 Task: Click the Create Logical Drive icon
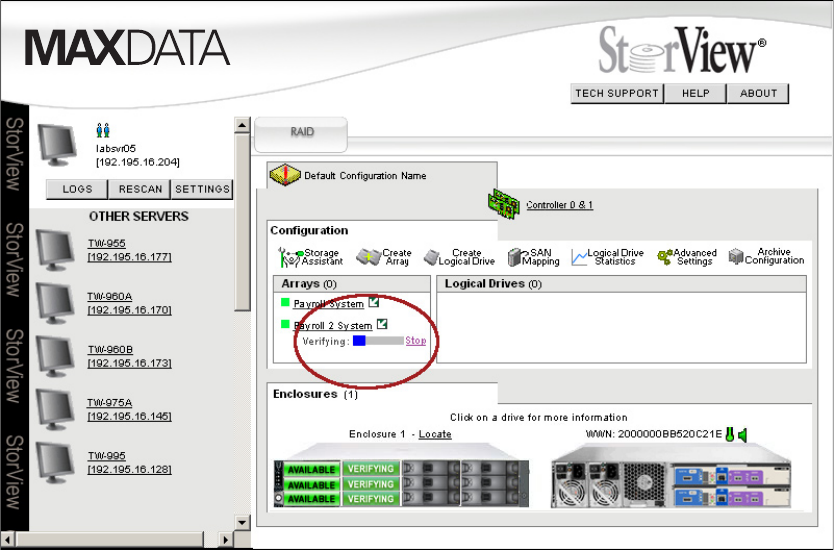[x=431, y=257]
